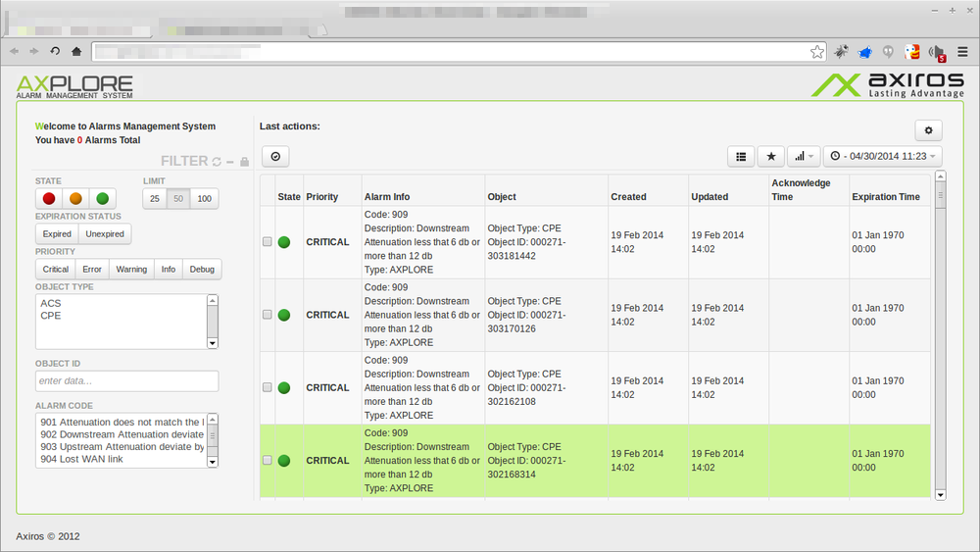This screenshot has width=980, height=552.
Task: Open the signal bars chart dropdown
Action: (804, 156)
